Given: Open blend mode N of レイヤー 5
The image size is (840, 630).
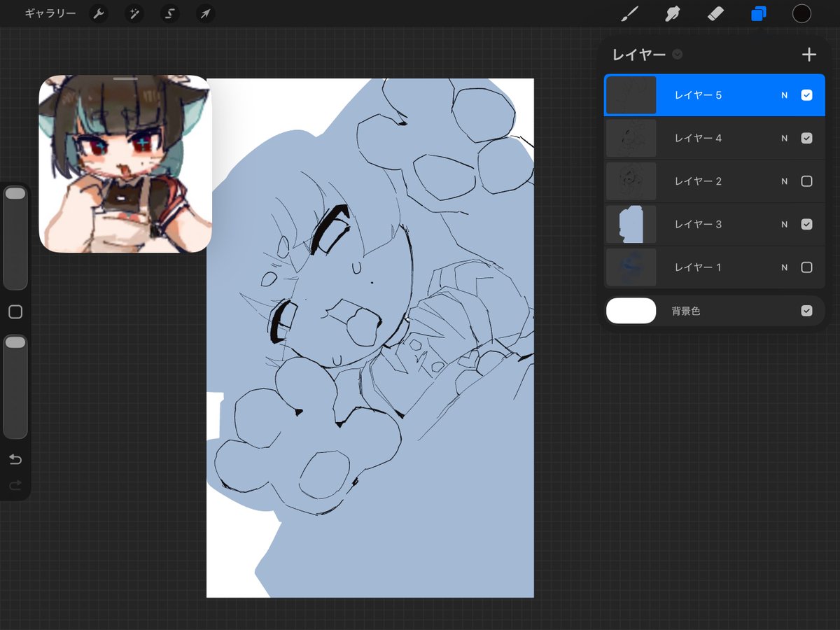Looking at the screenshot, I should coord(785,95).
